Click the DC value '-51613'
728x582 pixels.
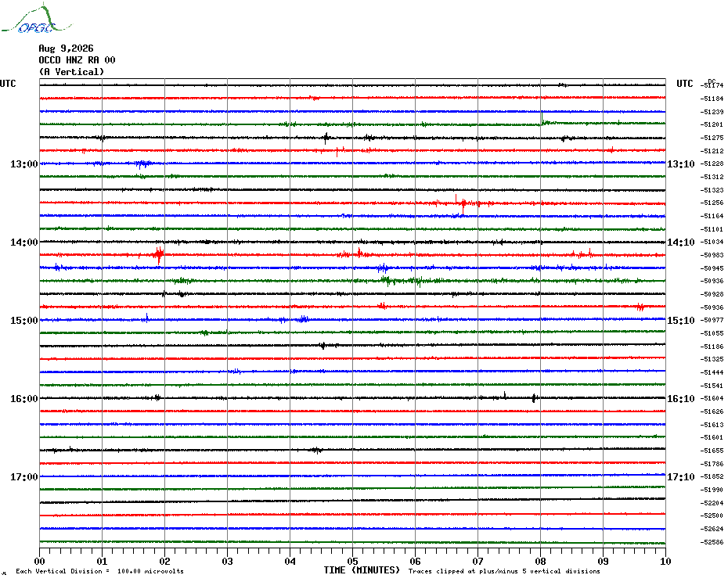pyautogui.click(x=712, y=425)
